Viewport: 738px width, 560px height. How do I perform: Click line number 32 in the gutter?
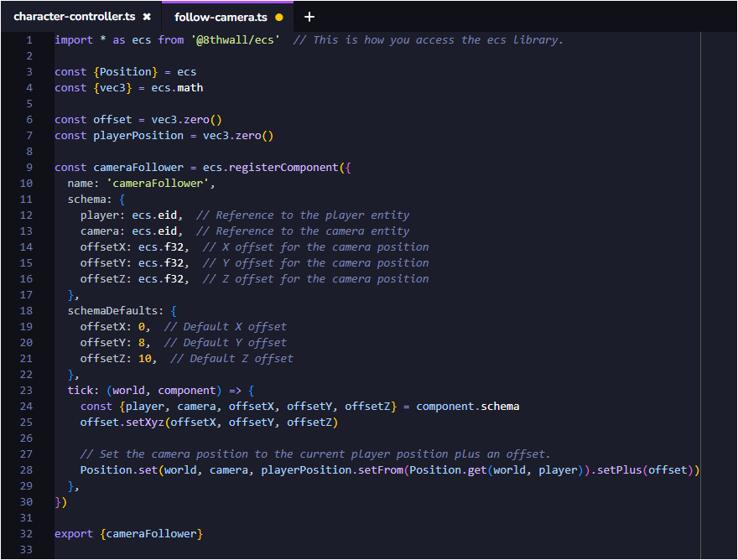tap(26, 534)
